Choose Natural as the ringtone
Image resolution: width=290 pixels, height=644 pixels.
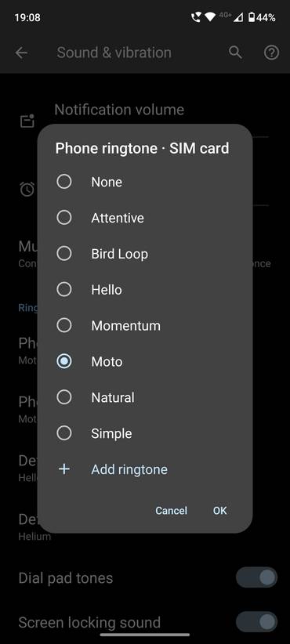pos(144,397)
